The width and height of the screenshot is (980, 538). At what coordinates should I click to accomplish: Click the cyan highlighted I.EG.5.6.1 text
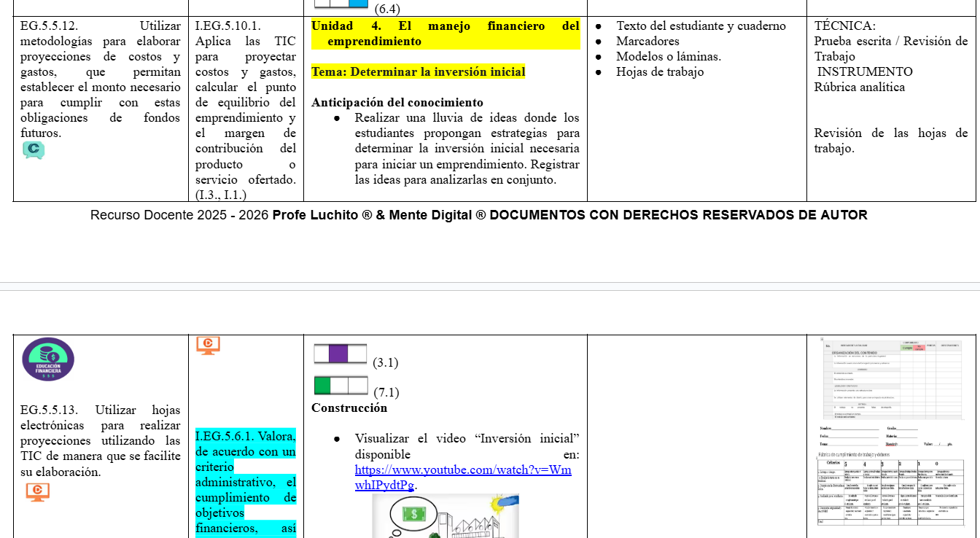(246, 483)
